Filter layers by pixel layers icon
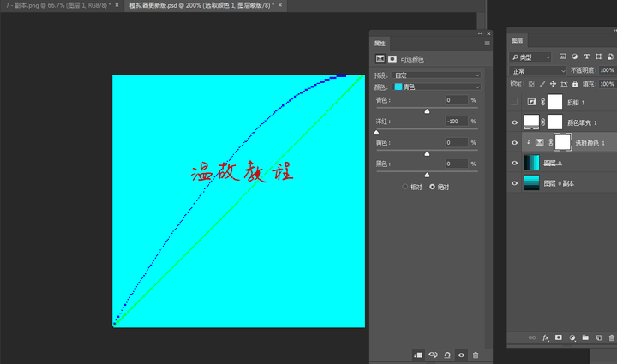 pyautogui.click(x=563, y=57)
